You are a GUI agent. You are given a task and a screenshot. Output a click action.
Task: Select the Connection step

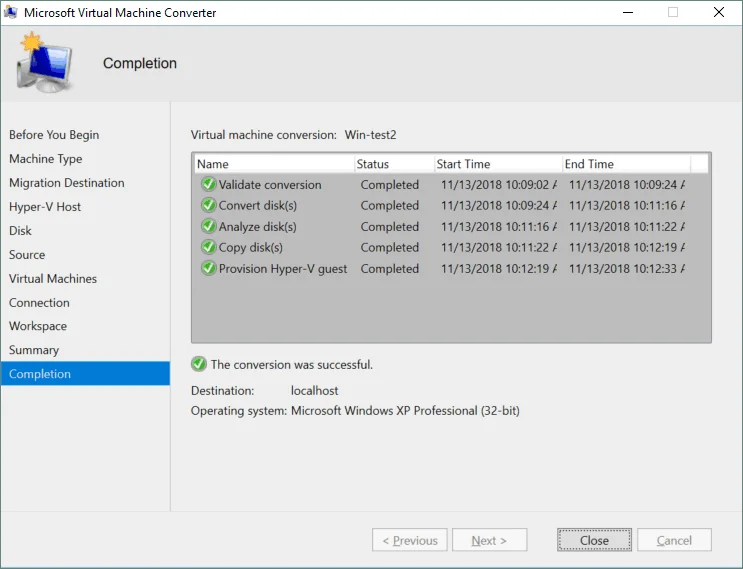(x=39, y=302)
